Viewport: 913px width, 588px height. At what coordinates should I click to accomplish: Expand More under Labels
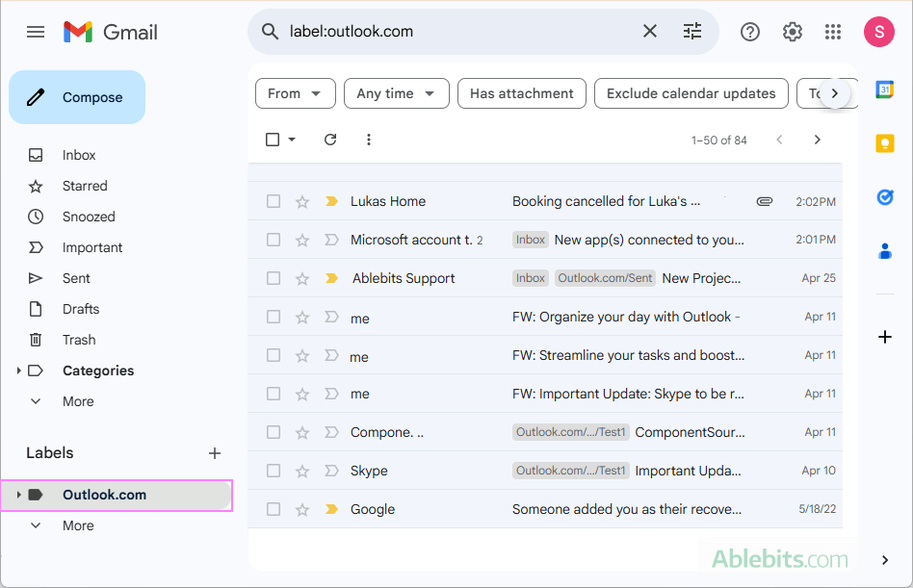tap(78, 525)
